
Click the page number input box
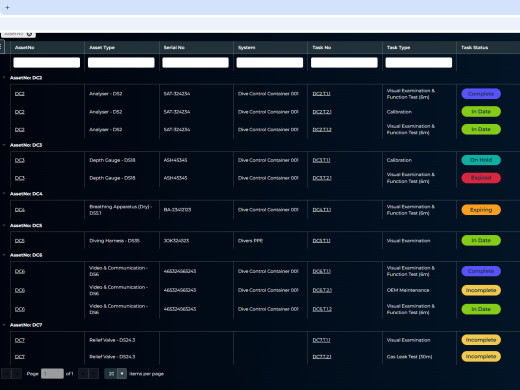click(x=52, y=374)
